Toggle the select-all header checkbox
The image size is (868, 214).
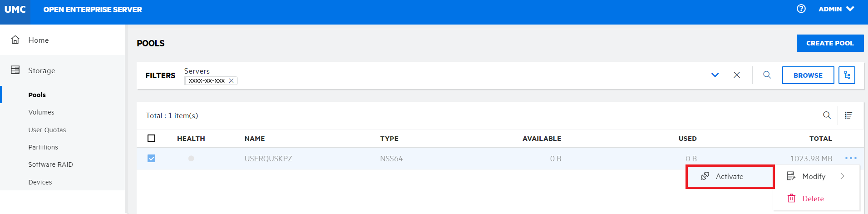point(152,139)
